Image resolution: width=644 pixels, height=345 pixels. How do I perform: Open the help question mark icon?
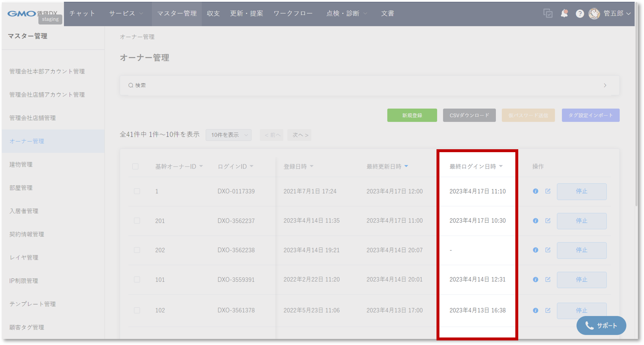[x=580, y=14]
